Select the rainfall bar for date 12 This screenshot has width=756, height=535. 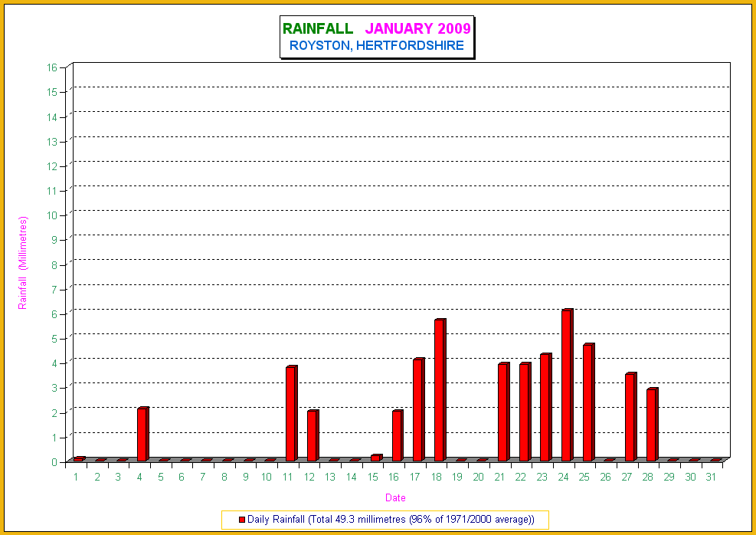tap(313, 435)
